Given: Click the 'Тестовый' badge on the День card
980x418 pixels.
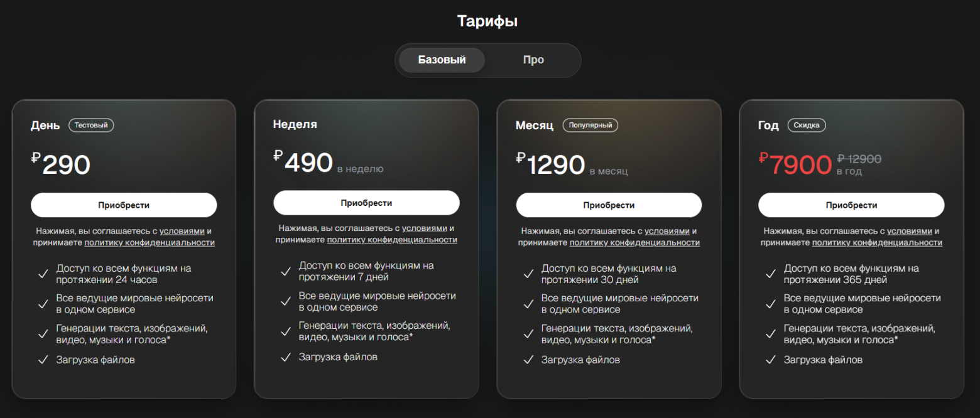Looking at the screenshot, I should 90,125.
